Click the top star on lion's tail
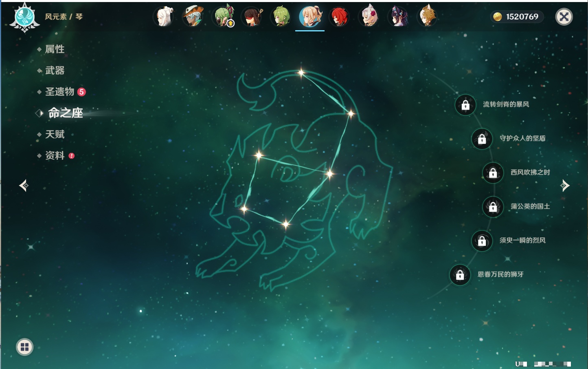 (x=301, y=73)
